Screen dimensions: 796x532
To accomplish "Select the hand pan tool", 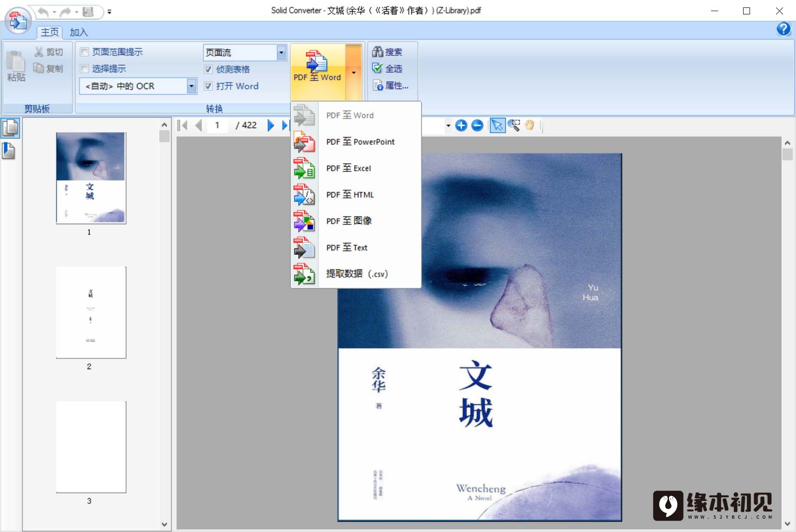I will [x=530, y=125].
